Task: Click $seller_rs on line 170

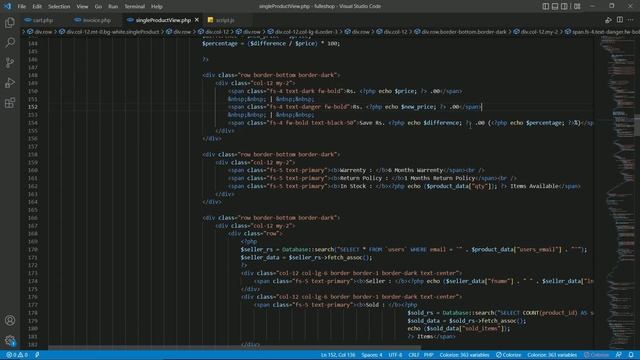Action: 256,250
